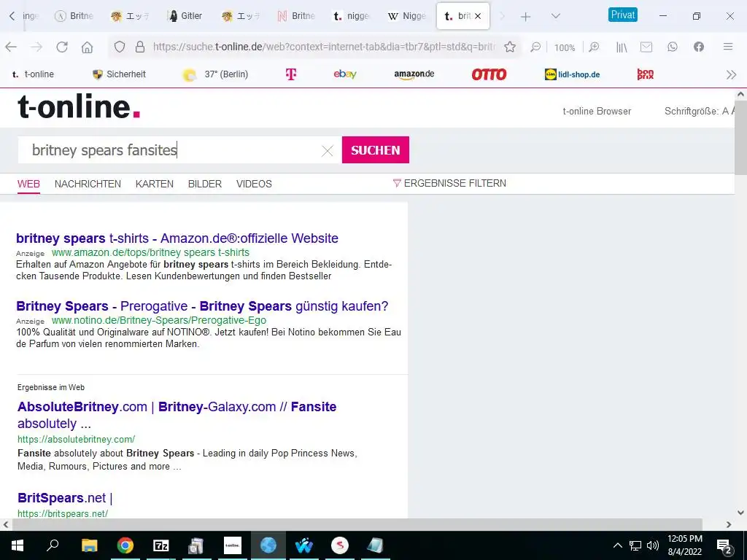Open the home page icon

[x=88, y=47]
